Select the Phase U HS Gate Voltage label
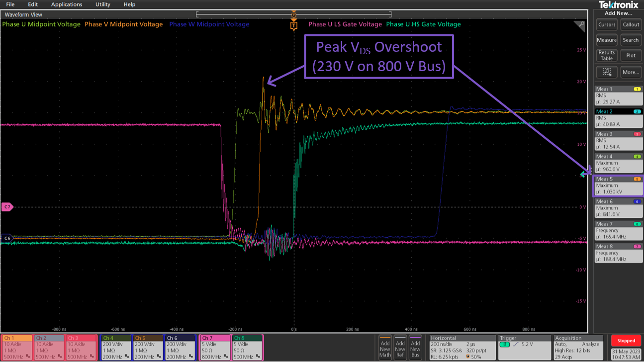 pos(423,24)
